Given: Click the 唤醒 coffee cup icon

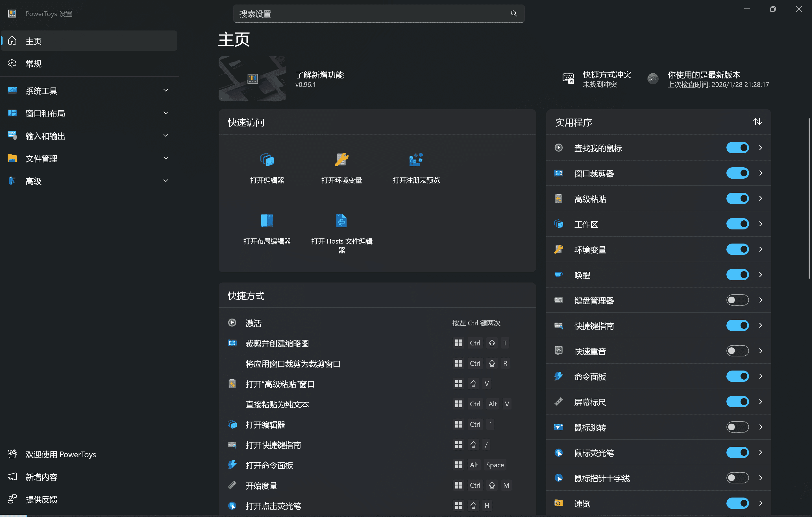Looking at the screenshot, I should pyautogui.click(x=558, y=275).
